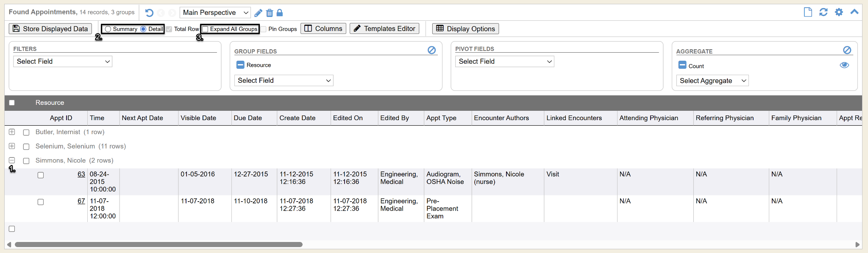Remove the Count aggregate using minus icon
The image size is (868, 253).
point(682,65)
